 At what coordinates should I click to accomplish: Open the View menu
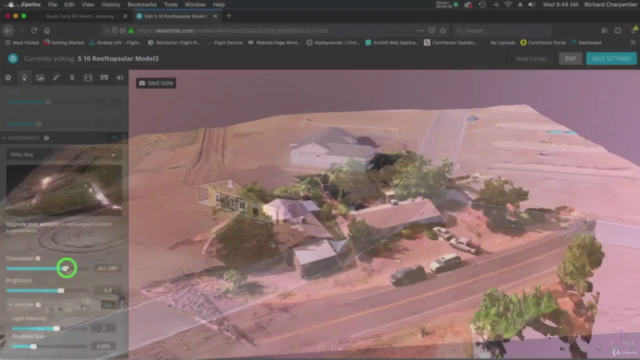coord(88,4)
